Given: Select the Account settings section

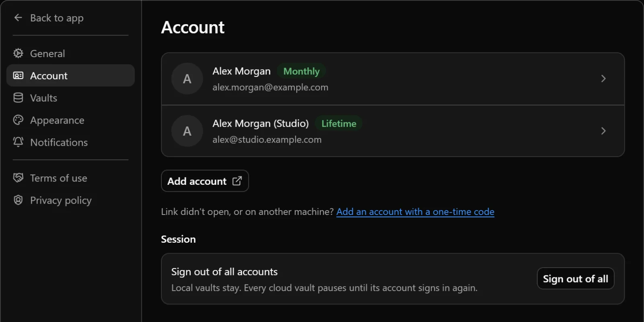Looking at the screenshot, I should pyautogui.click(x=70, y=76).
